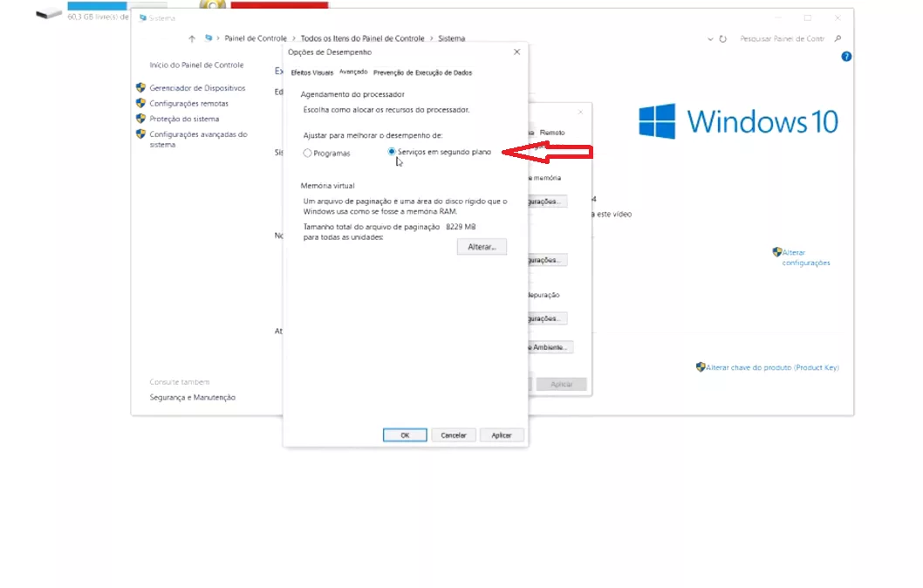Switch to the Efeitos Visuais tab
The height and width of the screenshot is (588, 923).
tap(311, 72)
